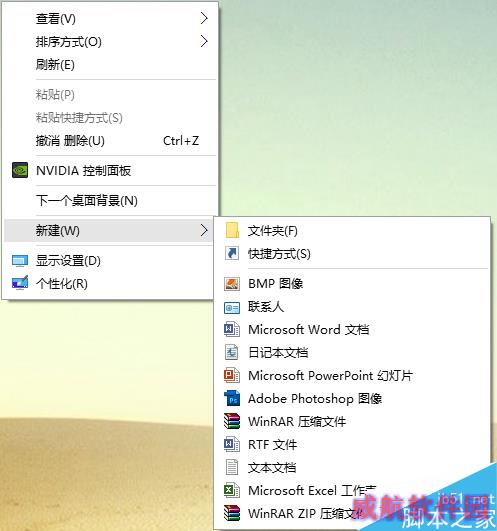
Task: Click the yellow folder icon for 文件夹
Action: [x=232, y=230]
